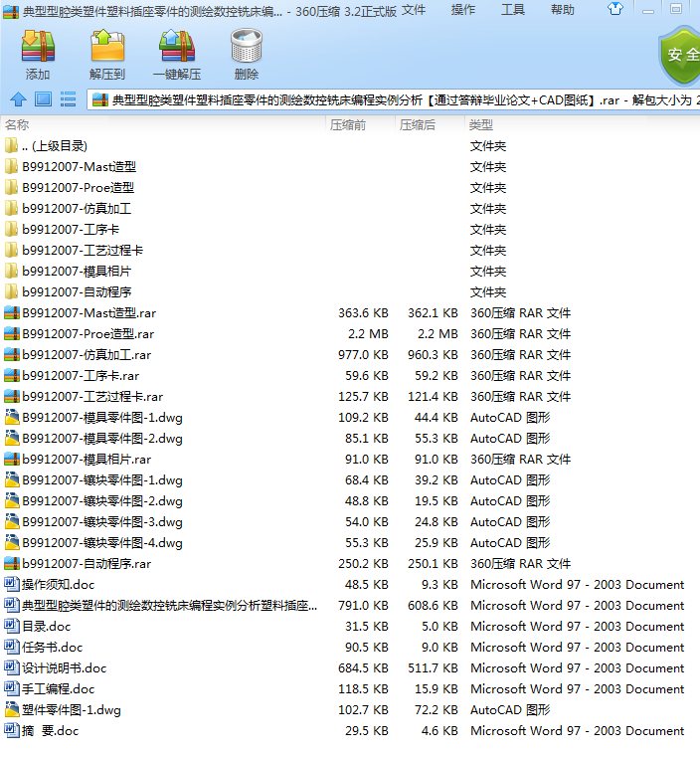Select folder icon of b9912007-模具相片

(x=11, y=271)
